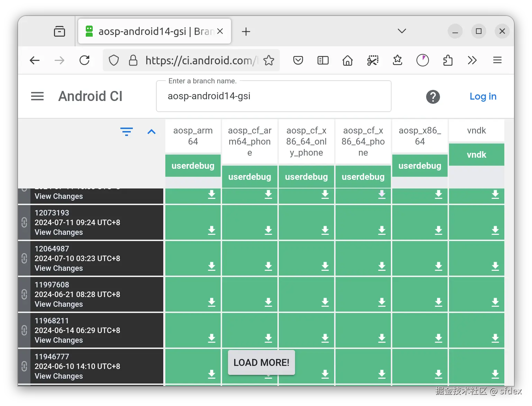Viewport: 532px width, 406px height.
Task: Expand the overflow toolbar chevron
Action: tap(472, 60)
